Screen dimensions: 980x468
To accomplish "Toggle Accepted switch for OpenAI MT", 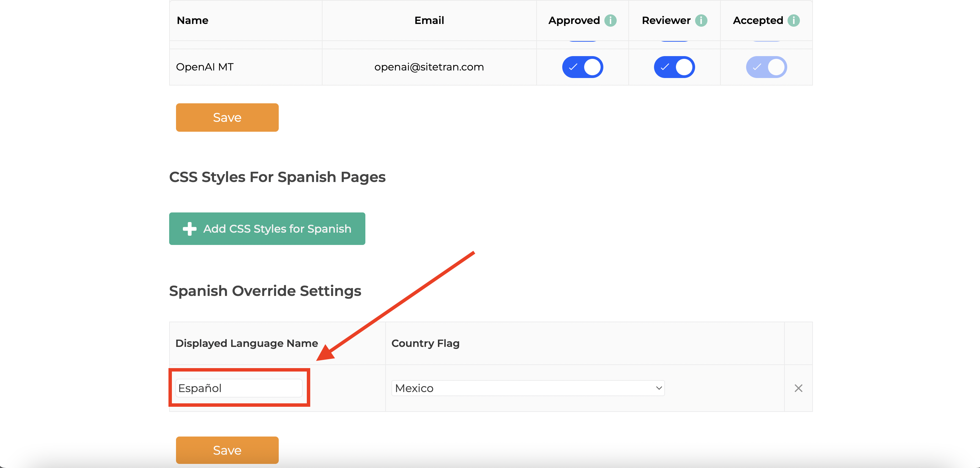I will 766,67.
